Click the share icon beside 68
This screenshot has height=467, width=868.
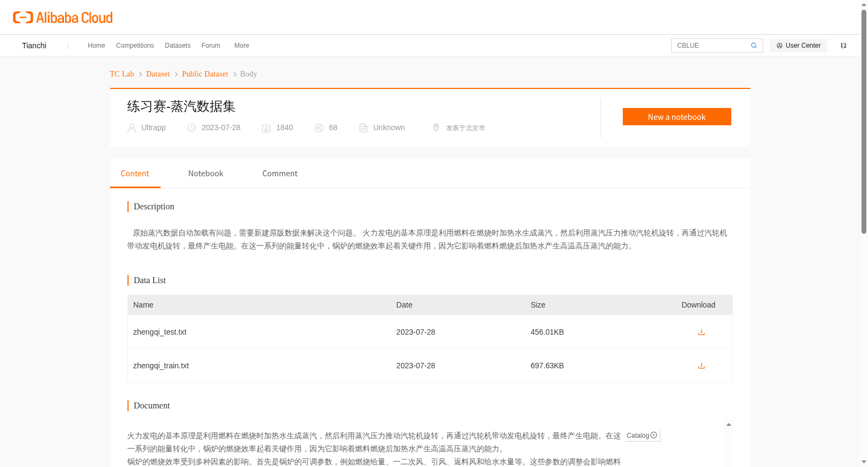[x=319, y=128]
